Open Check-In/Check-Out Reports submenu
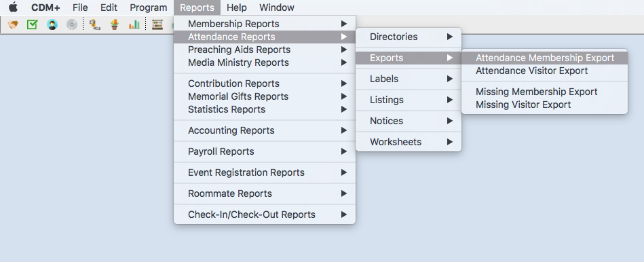Image resolution: width=644 pixels, height=262 pixels. point(265,214)
